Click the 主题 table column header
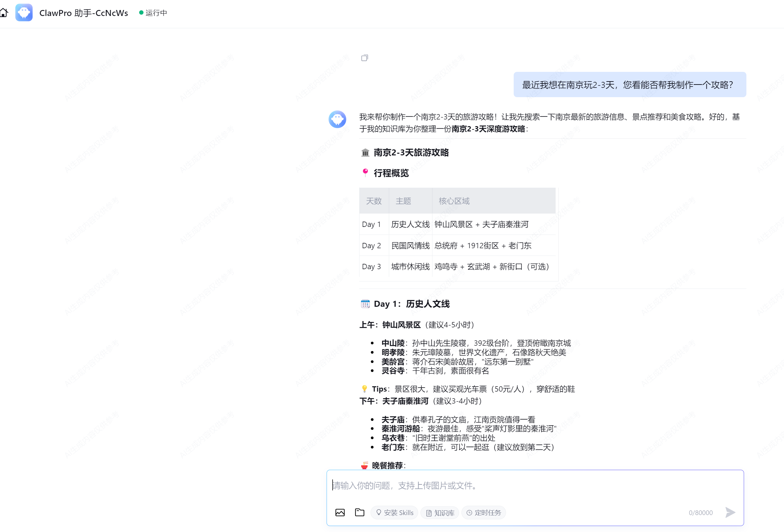The width and height of the screenshot is (784, 532). (x=403, y=201)
